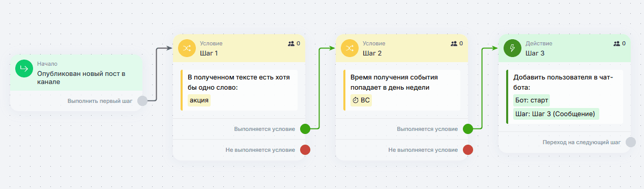Click the users counter icon on Шаг 2
Screen dimensions: 644x189
point(454,44)
